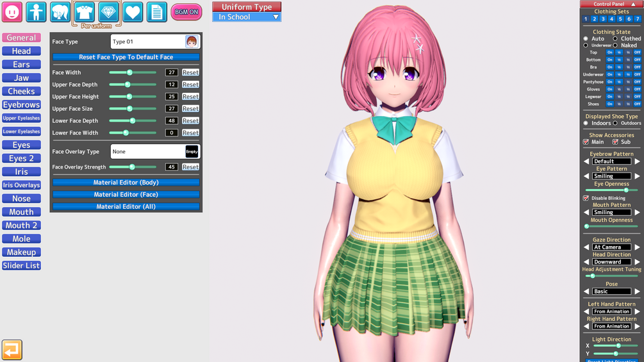The height and width of the screenshot is (362, 644).
Task: Next Right Hand Pattern arrow
Action: coord(637,326)
